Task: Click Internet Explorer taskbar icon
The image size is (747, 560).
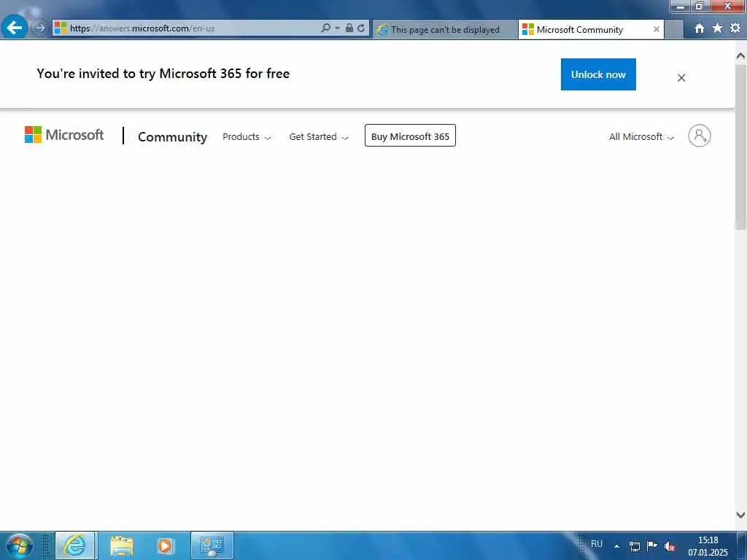Action: click(x=76, y=545)
